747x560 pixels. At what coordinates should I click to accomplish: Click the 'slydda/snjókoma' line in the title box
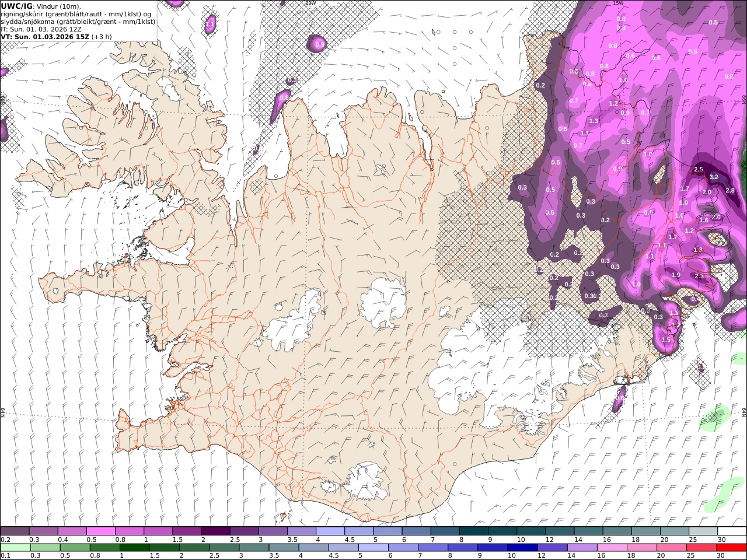pyautogui.click(x=78, y=21)
